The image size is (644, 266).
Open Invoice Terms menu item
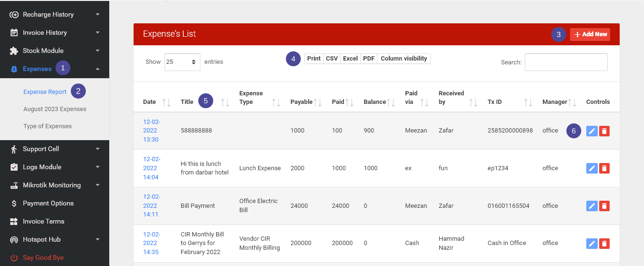[x=43, y=222]
